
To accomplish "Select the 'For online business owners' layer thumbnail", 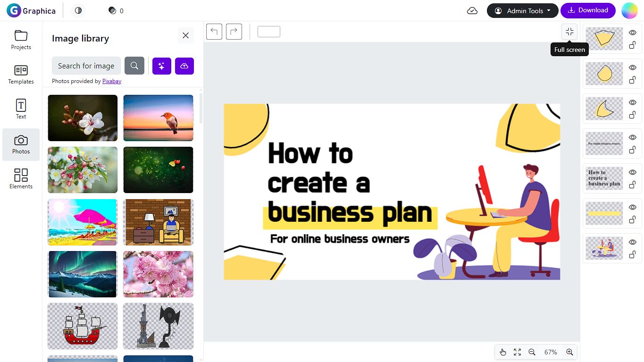I will [604, 143].
